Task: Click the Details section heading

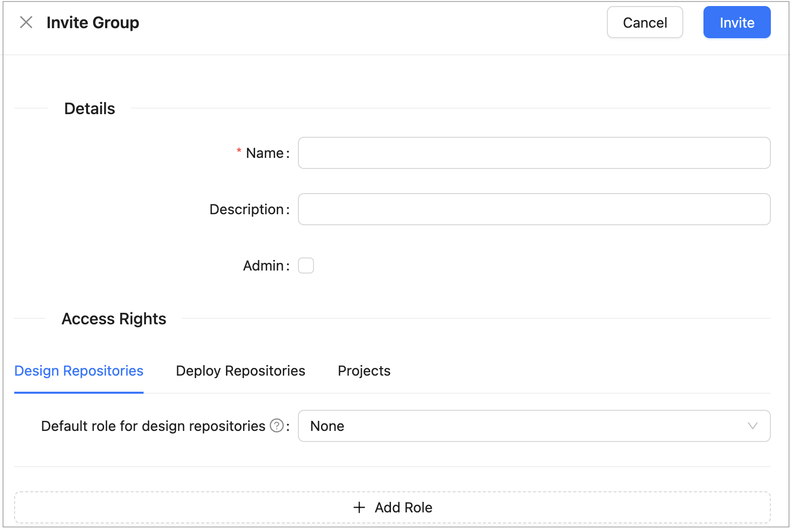Action: pos(90,109)
